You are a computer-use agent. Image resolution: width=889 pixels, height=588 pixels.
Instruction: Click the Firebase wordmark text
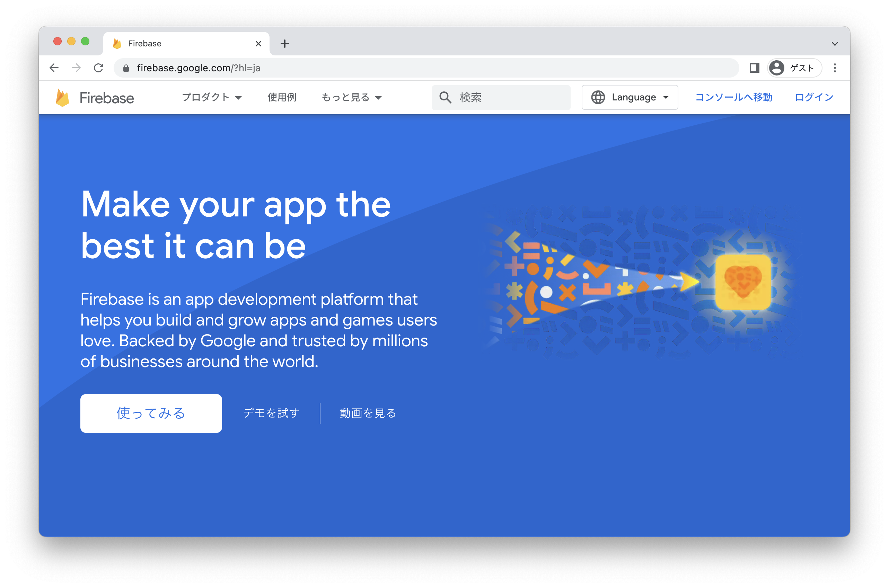107,98
